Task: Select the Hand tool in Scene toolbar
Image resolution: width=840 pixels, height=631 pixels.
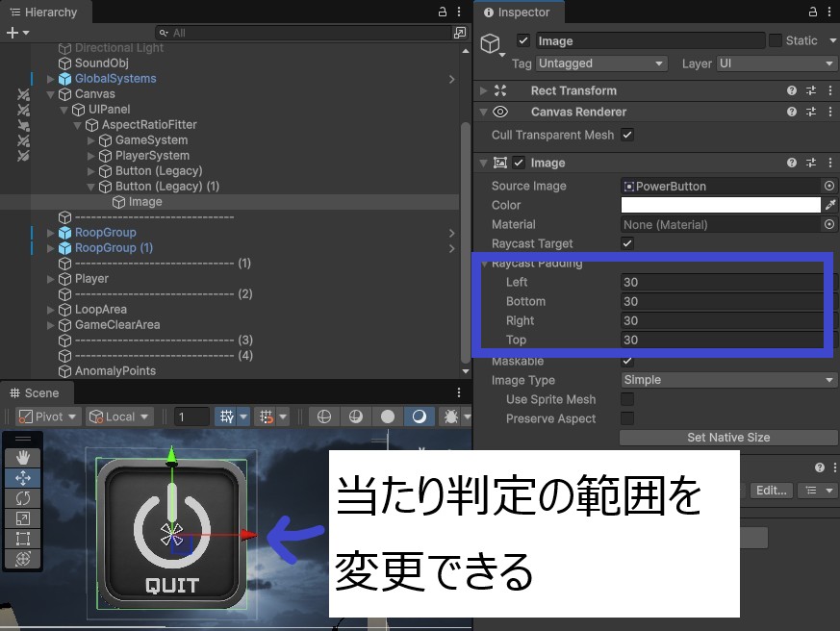Action: (x=23, y=458)
